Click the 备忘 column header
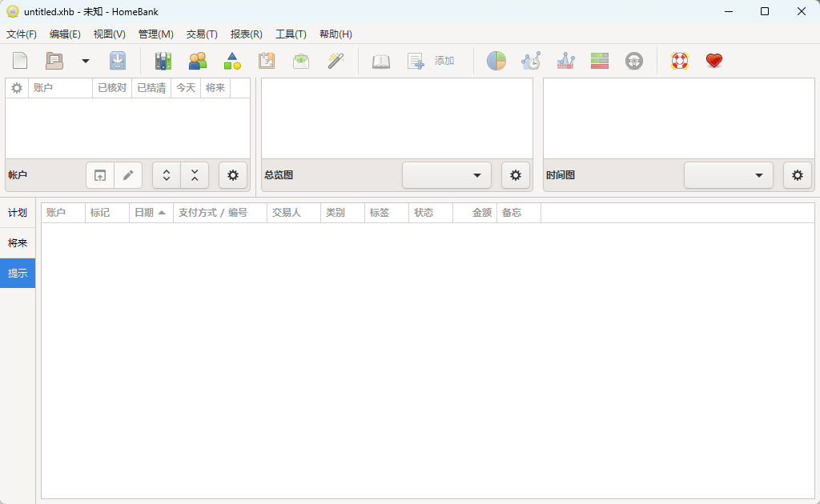 [x=518, y=213]
